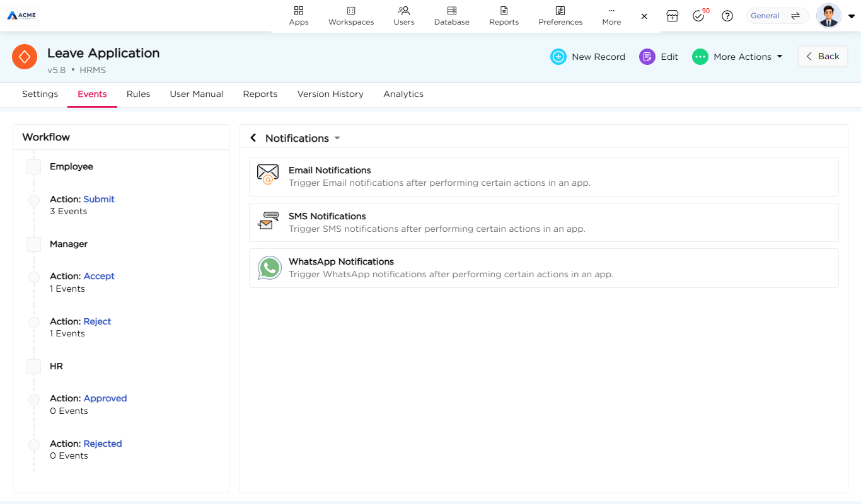
Task: Open the Version History tab
Action: (x=330, y=94)
